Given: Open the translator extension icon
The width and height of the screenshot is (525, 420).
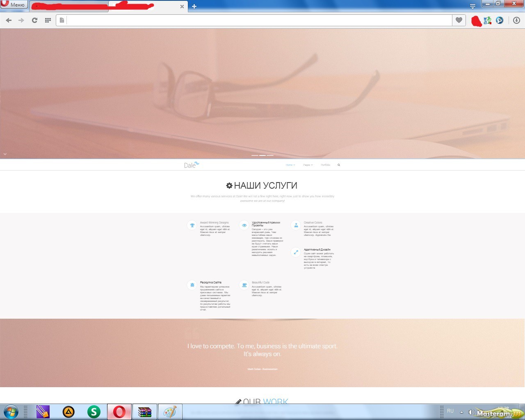Looking at the screenshot, I should pyautogui.click(x=487, y=20).
